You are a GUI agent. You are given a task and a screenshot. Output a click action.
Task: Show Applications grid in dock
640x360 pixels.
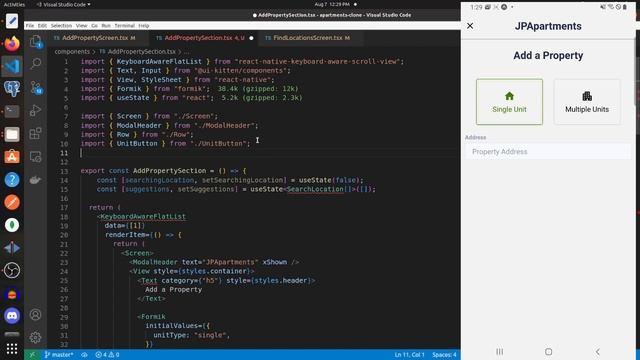(12, 349)
